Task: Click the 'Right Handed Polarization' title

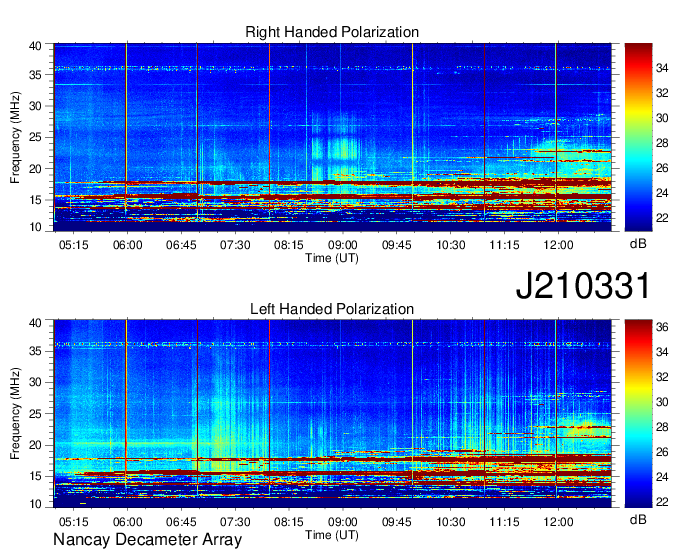Action: point(332,32)
